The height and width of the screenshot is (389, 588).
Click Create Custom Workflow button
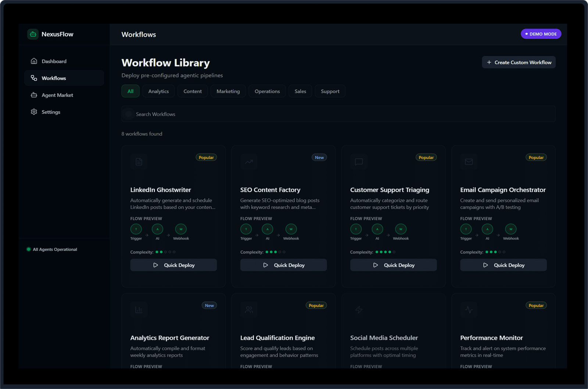519,63
